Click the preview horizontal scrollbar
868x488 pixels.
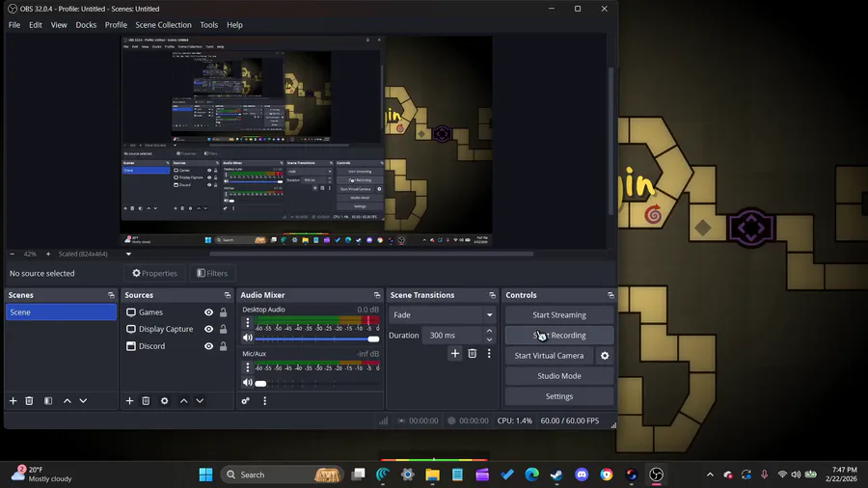click(x=371, y=254)
